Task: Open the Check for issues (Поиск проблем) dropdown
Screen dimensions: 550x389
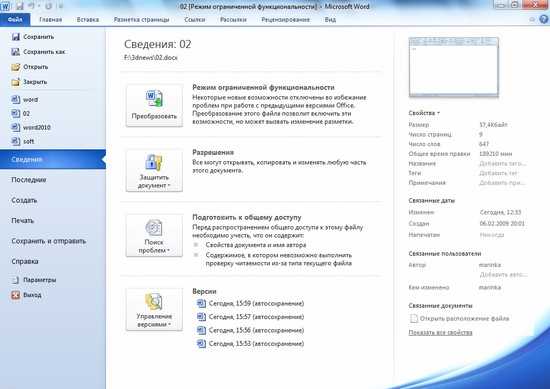Action: [154, 235]
